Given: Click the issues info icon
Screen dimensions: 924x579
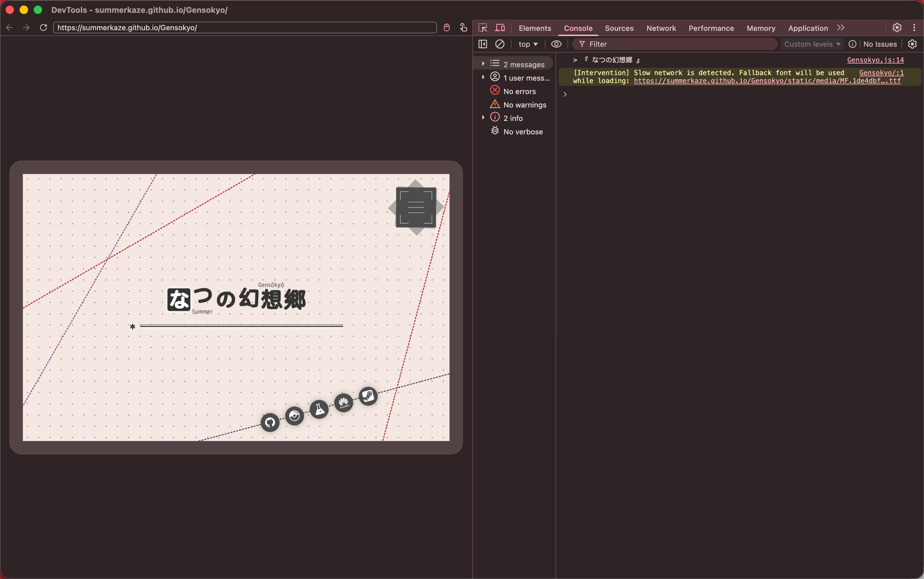Looking at the screenshot, I should [853, 44].
